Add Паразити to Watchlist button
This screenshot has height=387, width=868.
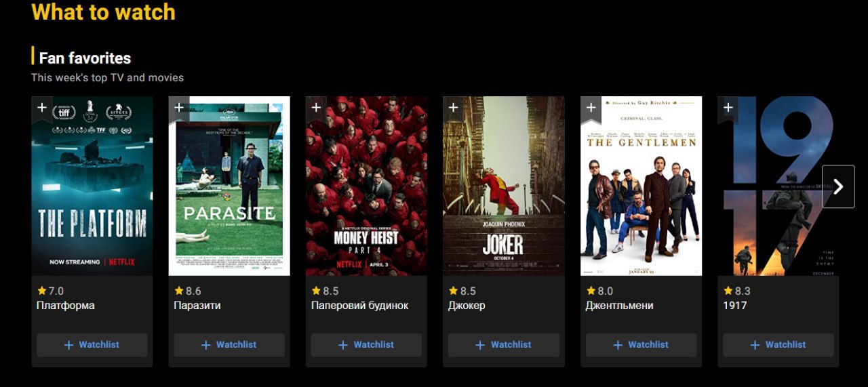(229, 345)
